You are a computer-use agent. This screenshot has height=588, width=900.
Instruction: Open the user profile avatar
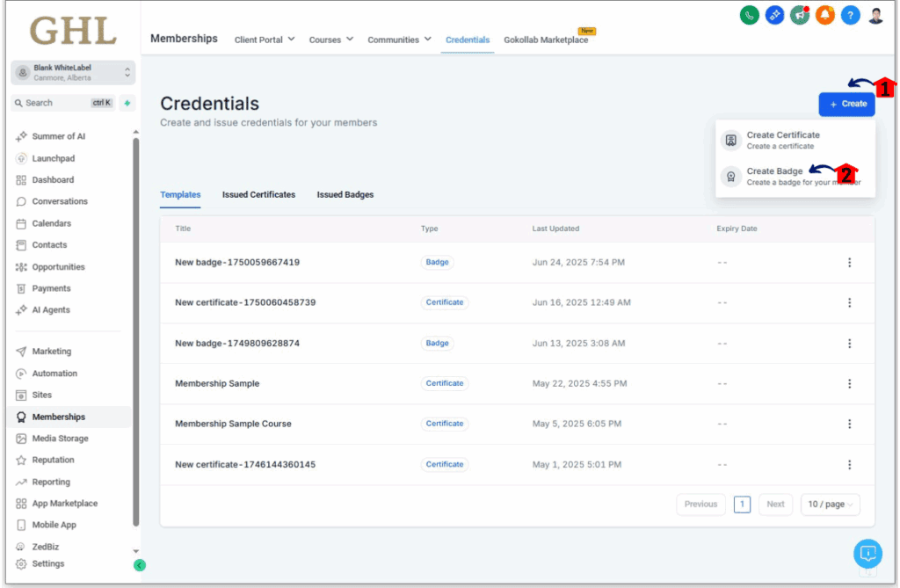(875, 16)
